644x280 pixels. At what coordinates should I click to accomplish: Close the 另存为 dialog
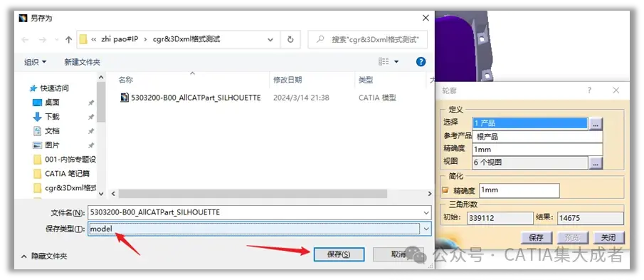point(426,18)
